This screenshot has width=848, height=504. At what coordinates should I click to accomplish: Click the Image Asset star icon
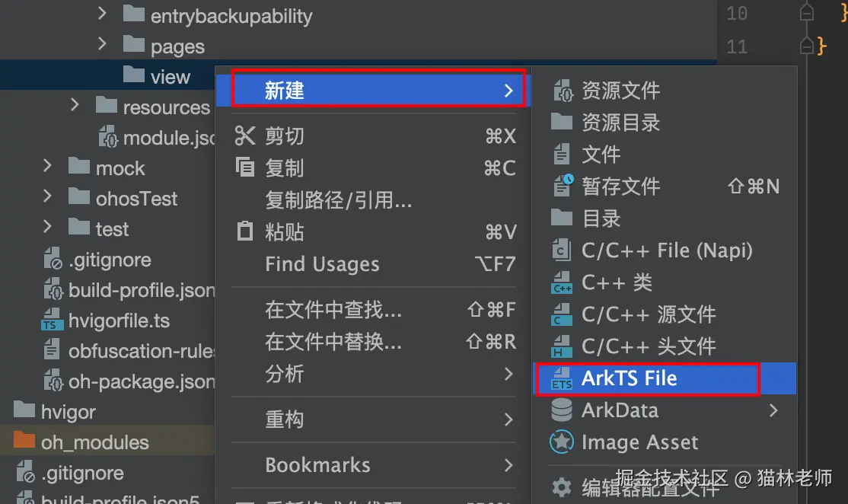coord(561,442)
